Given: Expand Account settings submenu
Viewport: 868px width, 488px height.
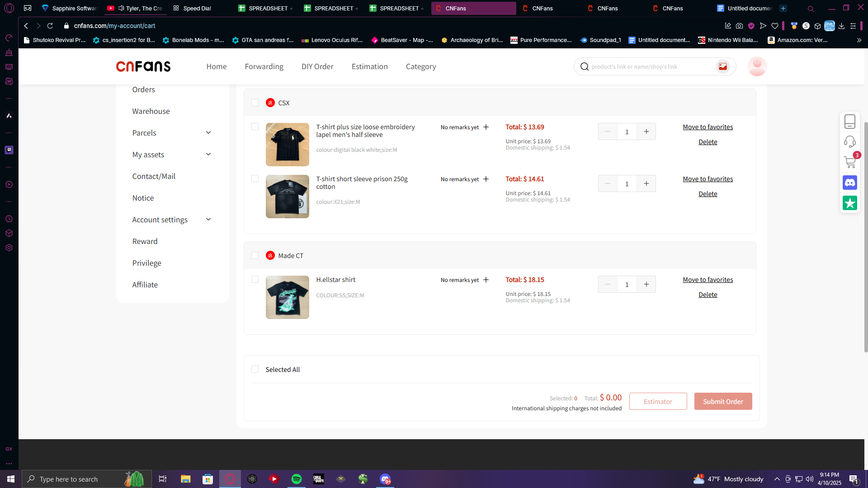Looking at the screenshot, I should [208, 220].
